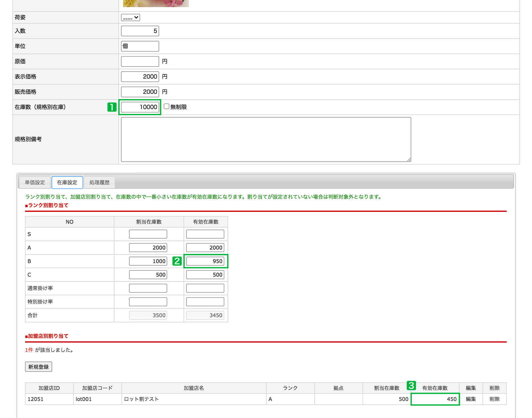Click rank C 割当在庫数 field

pos(148,275)
